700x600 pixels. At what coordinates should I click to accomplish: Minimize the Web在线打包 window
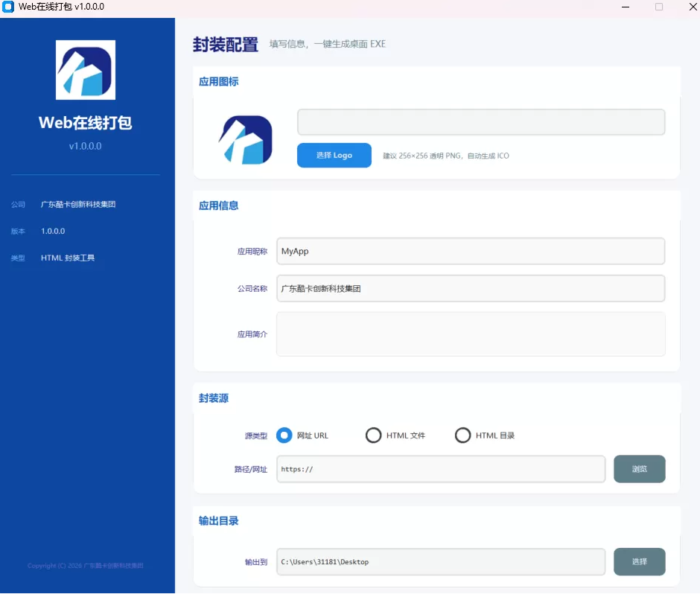[x=626, y=7]
